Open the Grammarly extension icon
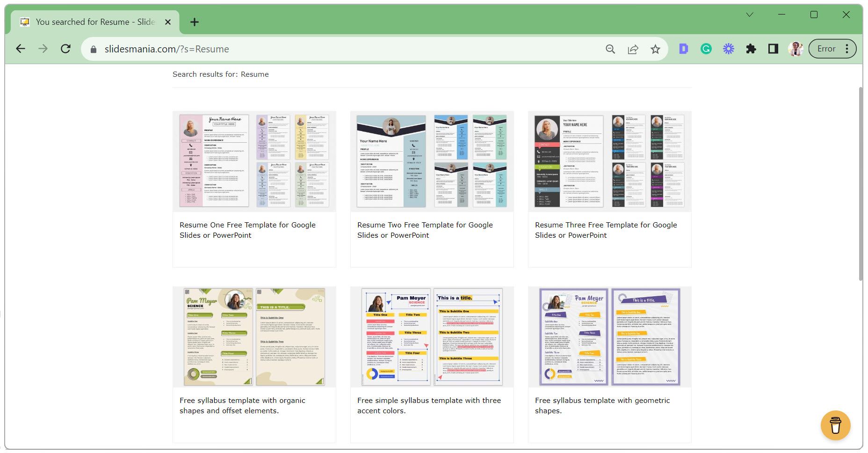The image size is (868, 453). click(x=706, y=49)
